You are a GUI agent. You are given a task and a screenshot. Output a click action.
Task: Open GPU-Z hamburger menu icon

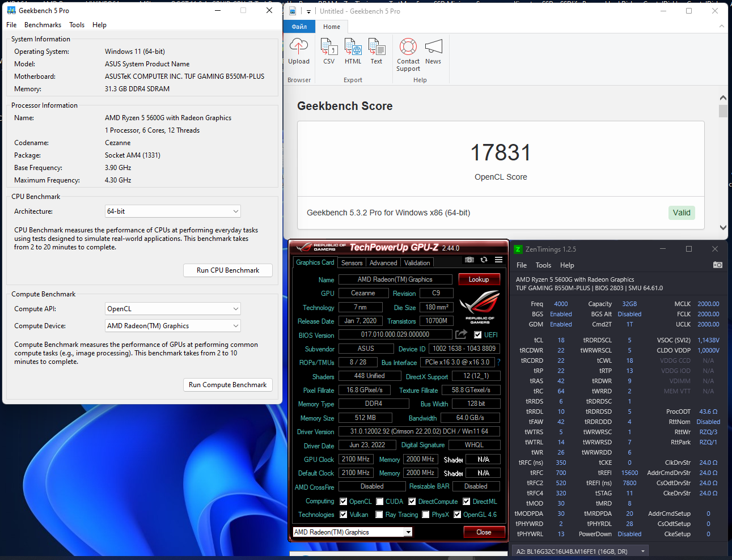(x=498, y=260)
